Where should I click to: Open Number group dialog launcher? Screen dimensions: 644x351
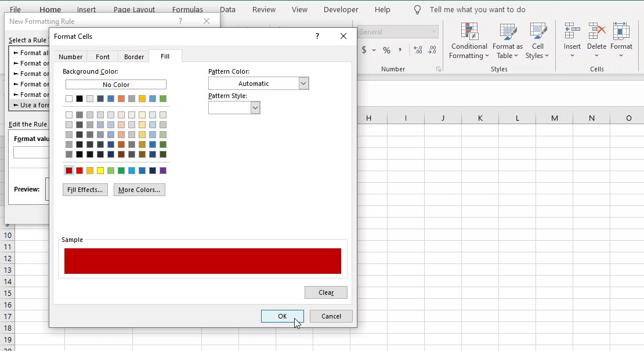point(438,70)
